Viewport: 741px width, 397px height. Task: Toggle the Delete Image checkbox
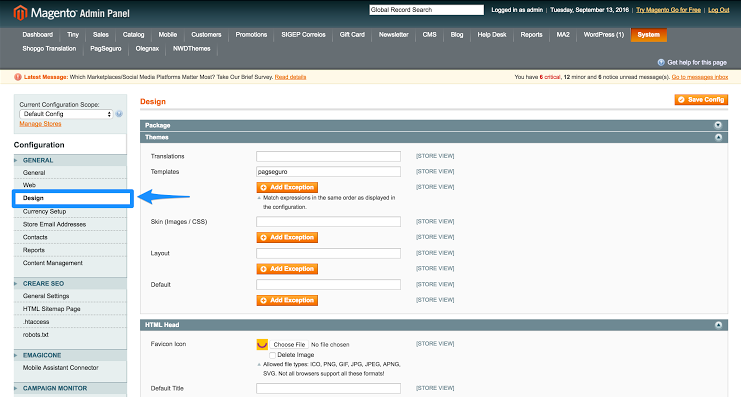pyautogui.click(x=272, y=355)
